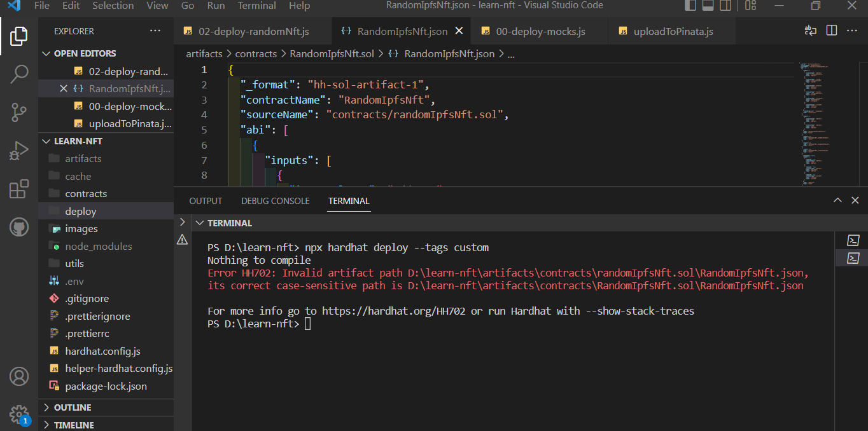868x431 pixels.
Task: Open the View menu
Action: [x=157, y=6]
